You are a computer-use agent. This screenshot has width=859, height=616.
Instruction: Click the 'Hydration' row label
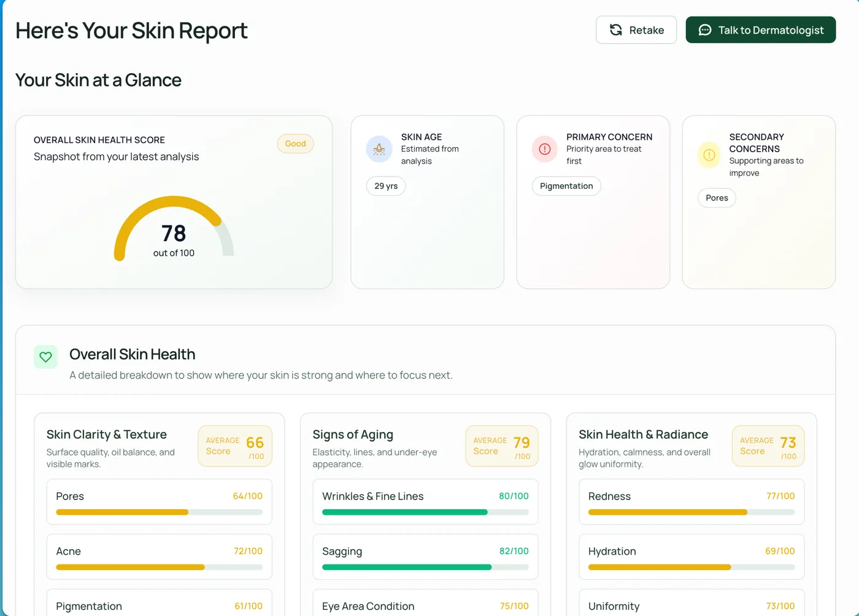[612, 551]
